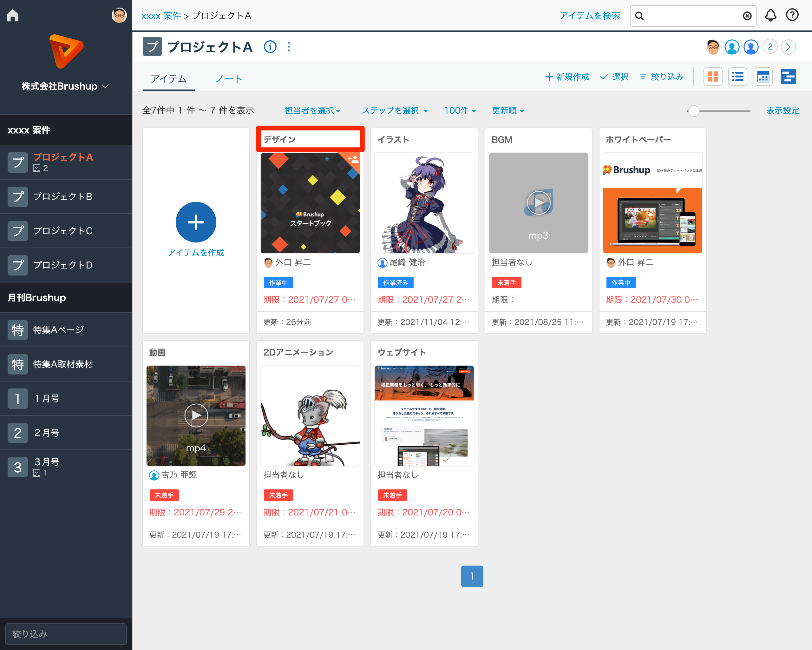Click project info icon beside プロジェクトA
Screen dimensions: 812x650
[x=270, y=47]
